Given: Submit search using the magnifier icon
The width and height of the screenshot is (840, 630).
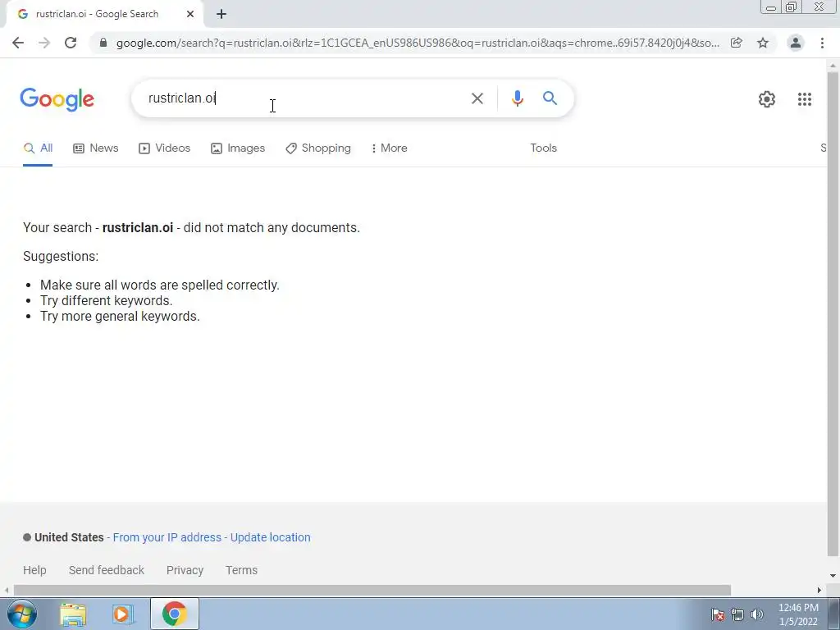Looking at the screenshot, I should [550, 98].
